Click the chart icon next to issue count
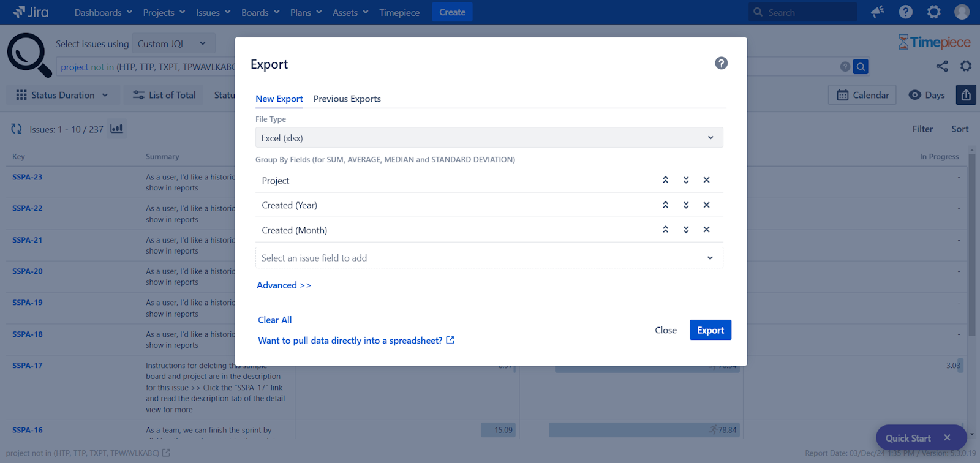Image resolution: width=980 pixels, height=463 pixels. point(116,129)
